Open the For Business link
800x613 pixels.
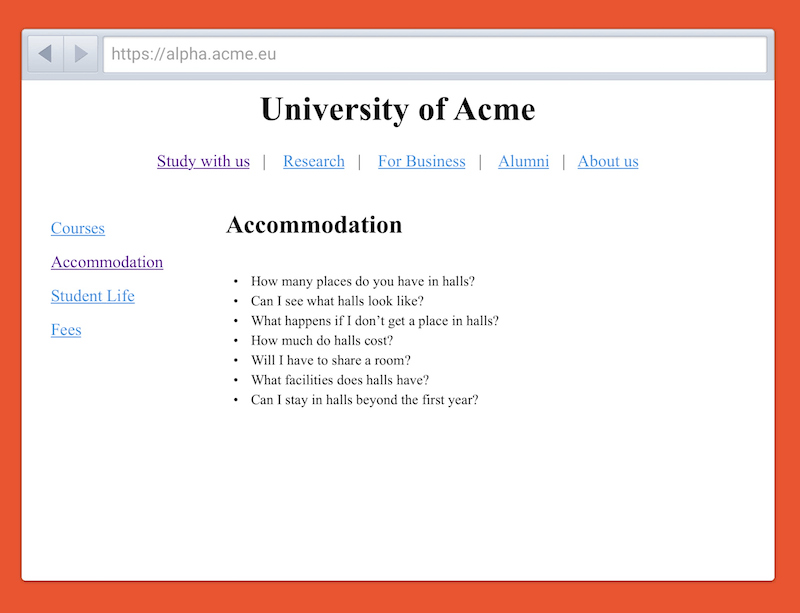(421, 161)
